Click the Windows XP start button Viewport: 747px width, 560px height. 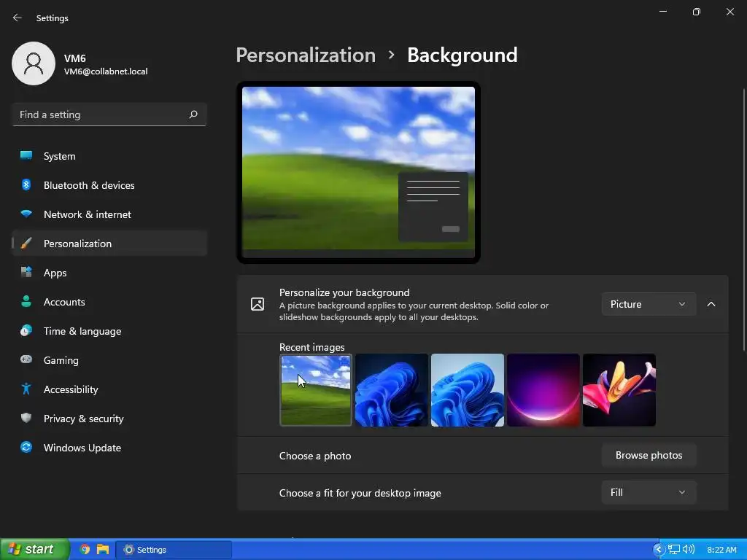(35, 549)
